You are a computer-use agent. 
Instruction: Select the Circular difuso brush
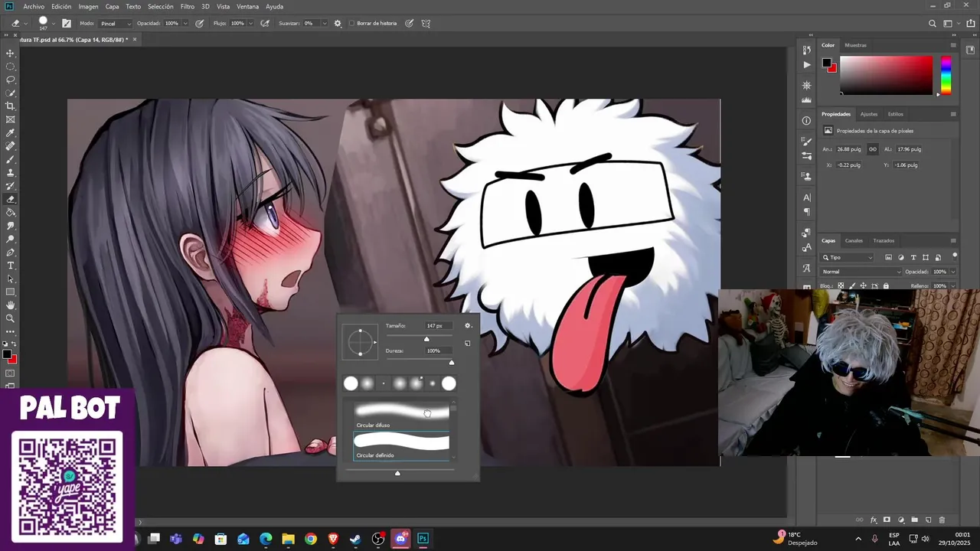click(402, 415)
